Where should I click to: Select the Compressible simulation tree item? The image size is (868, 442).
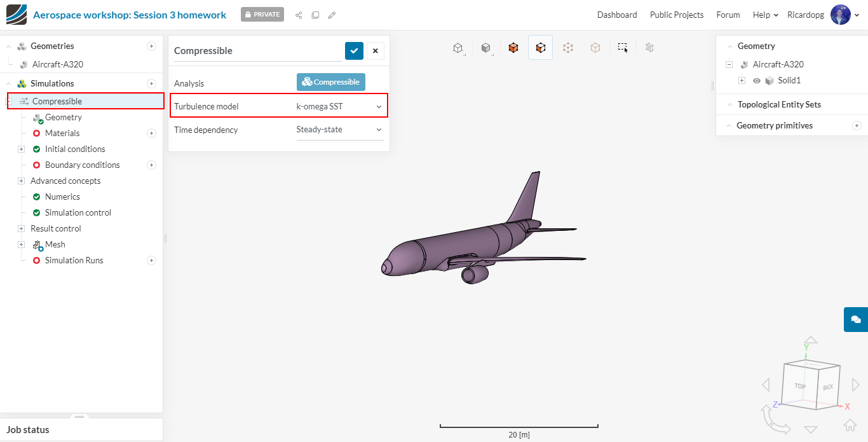click(x=57, y=101)
